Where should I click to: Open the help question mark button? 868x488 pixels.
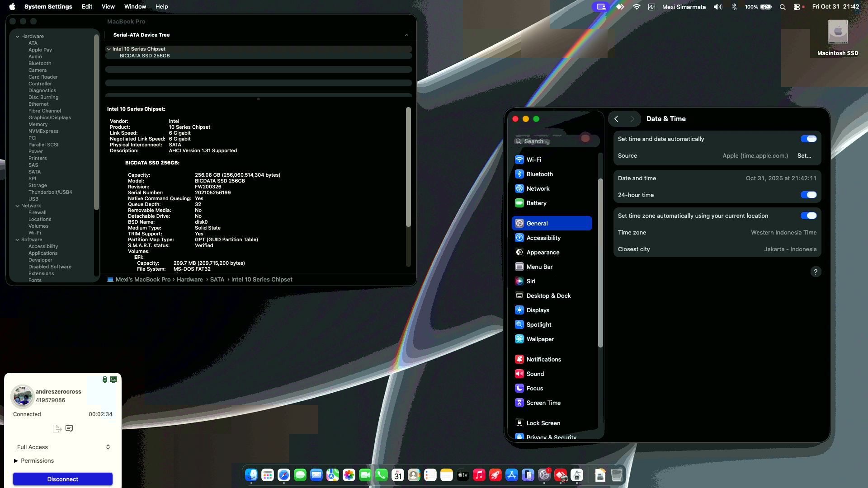816,272
